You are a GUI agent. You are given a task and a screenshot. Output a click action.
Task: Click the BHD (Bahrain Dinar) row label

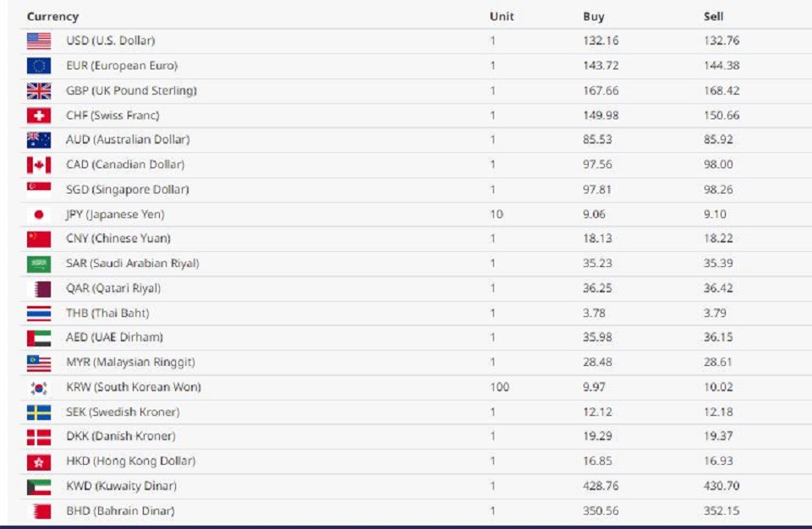point(120,511)
